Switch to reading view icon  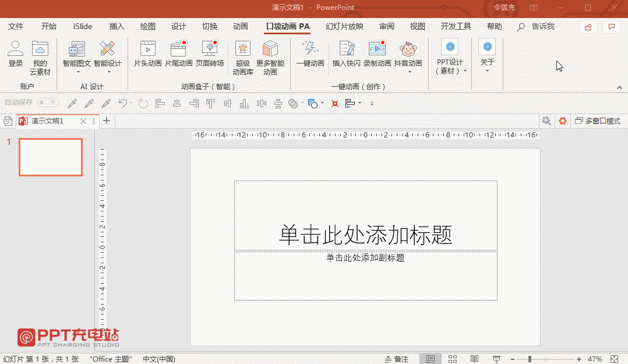(x=475, y=359)
